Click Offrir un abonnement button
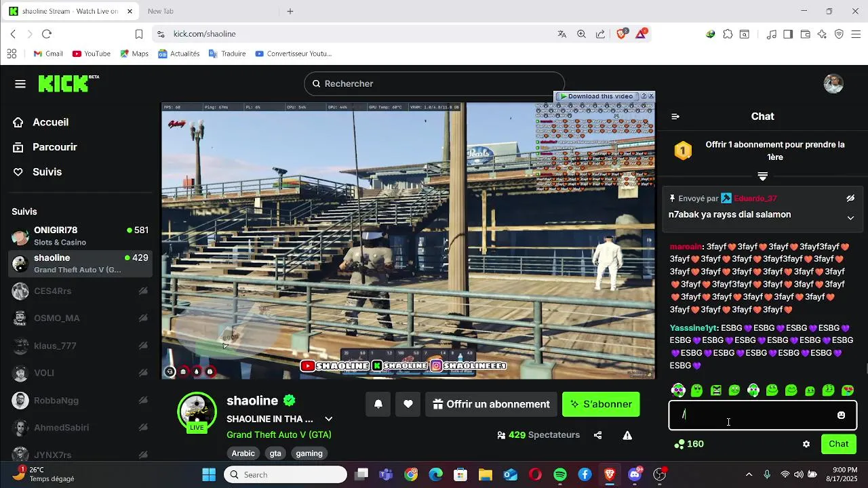This screenshot has height=488, width=868. point(491,404)
